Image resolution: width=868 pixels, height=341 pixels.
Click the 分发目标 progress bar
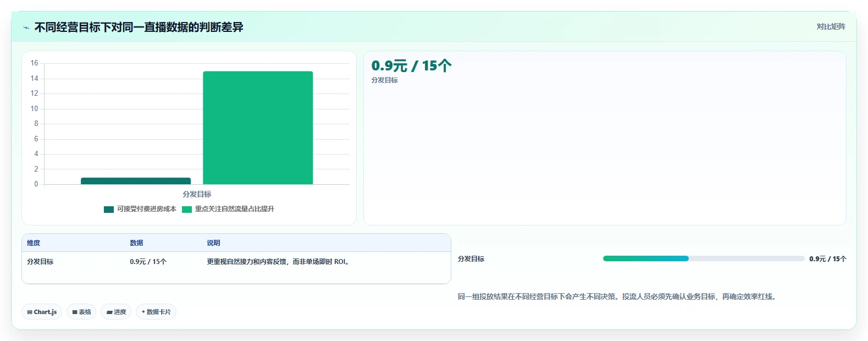pos(704,258)
